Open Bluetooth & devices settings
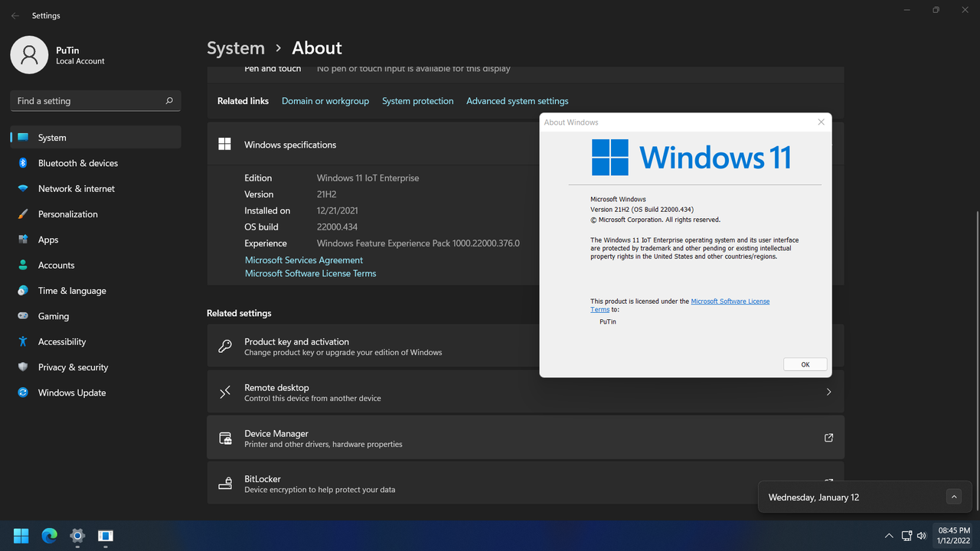The width and height of the screenshot is (980, 551). (x=77, y=163)
